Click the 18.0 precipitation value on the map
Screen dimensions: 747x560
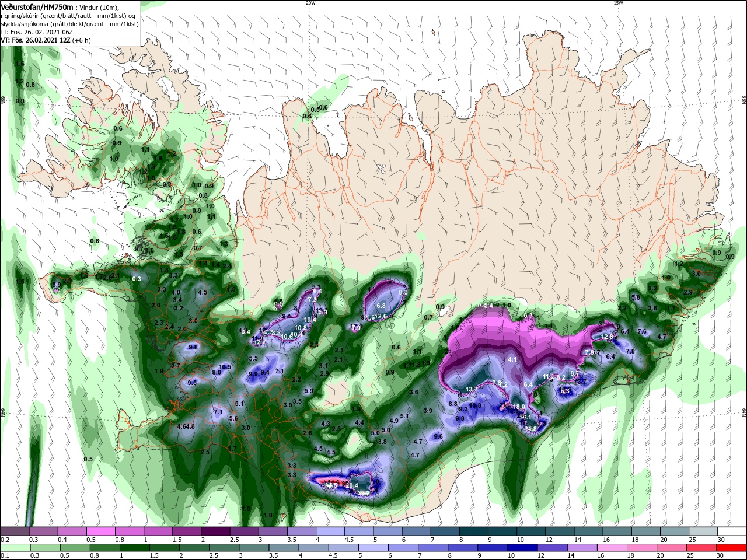click(519, 407)
